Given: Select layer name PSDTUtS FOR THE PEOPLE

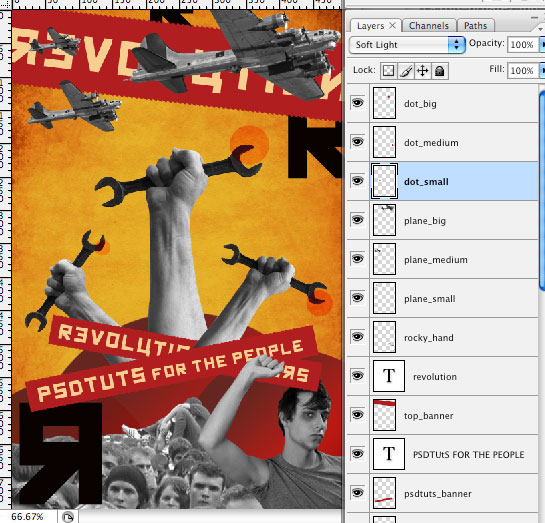Looking at the screenshot, I should 469,455.
